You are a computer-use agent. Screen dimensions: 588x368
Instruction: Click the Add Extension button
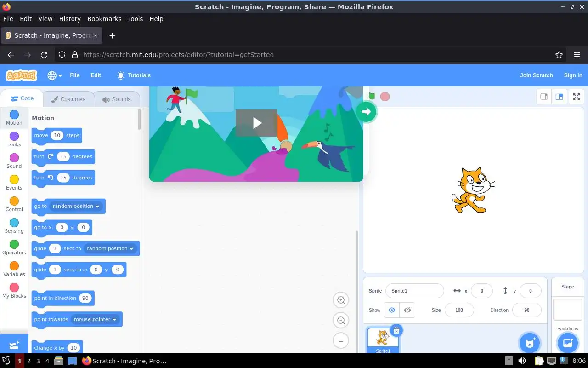pos(14,344)
